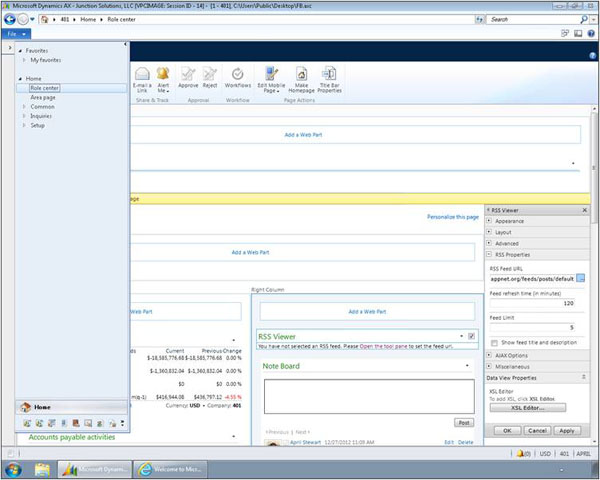This screenshot has height=480, width=600.
Task: Open the help icon under Search box
Action: [x=591, y=34]
